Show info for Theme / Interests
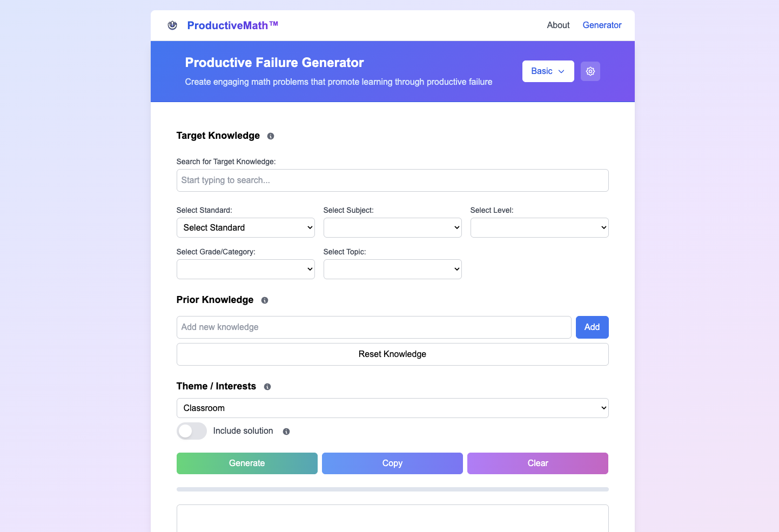 click(x=267, y=387)
